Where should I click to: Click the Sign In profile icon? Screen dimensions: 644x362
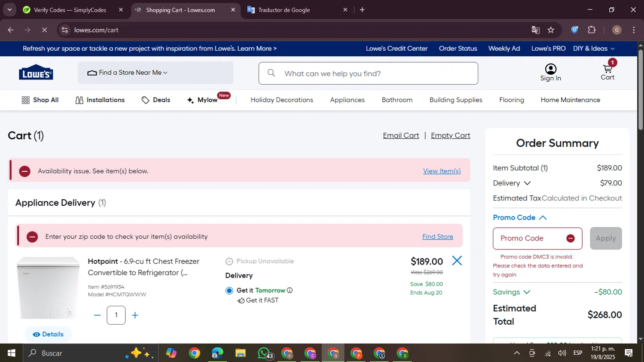click(x=551, y=69)
